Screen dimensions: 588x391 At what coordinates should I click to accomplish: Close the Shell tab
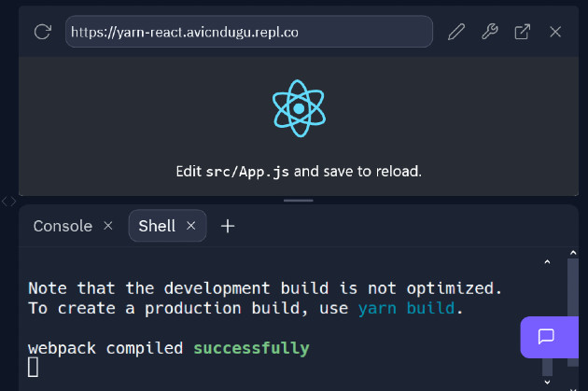[191, 226]
